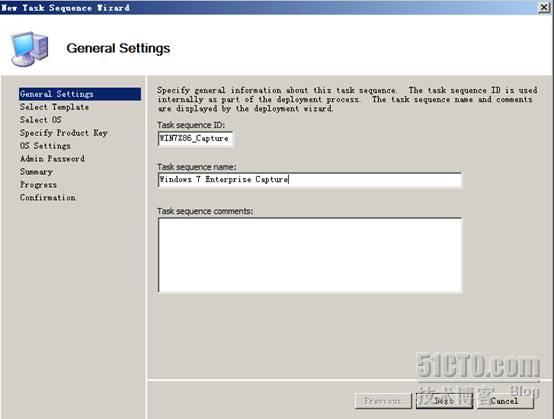Click the Task sequence ID label
This screenshot has height=419, width=554.
[191, 125]
